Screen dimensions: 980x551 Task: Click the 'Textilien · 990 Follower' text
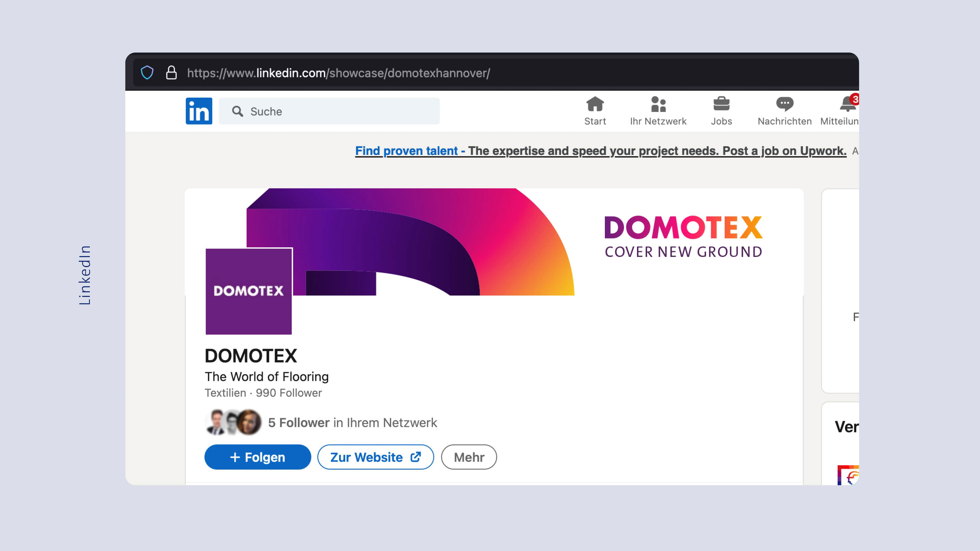click(x=263, y=393)
